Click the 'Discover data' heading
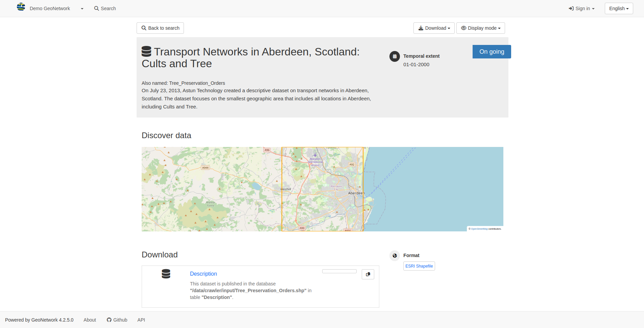 coord(166,135)
